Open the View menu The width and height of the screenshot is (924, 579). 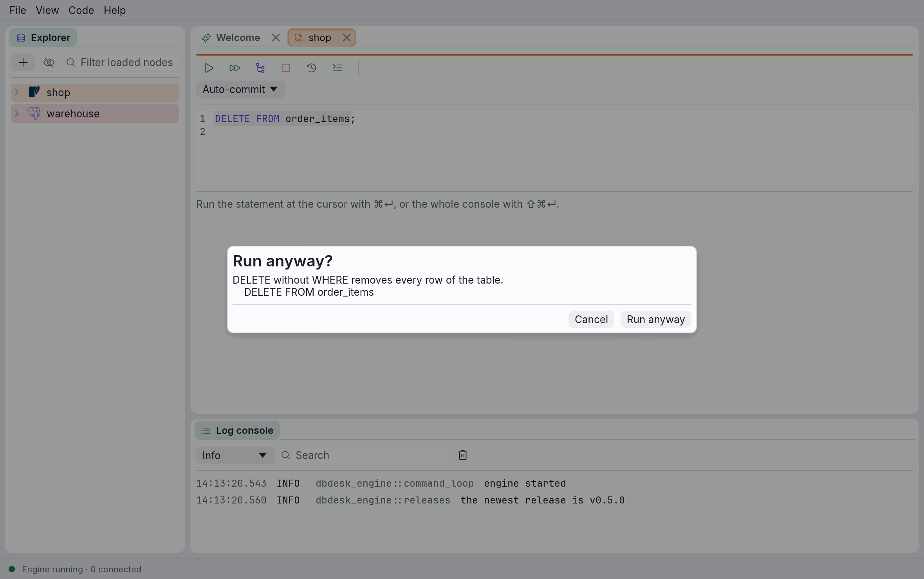pos(47,11)
